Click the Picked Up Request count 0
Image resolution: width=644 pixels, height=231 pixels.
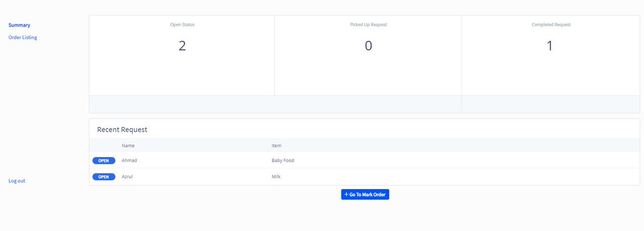[x=368, y=46]
